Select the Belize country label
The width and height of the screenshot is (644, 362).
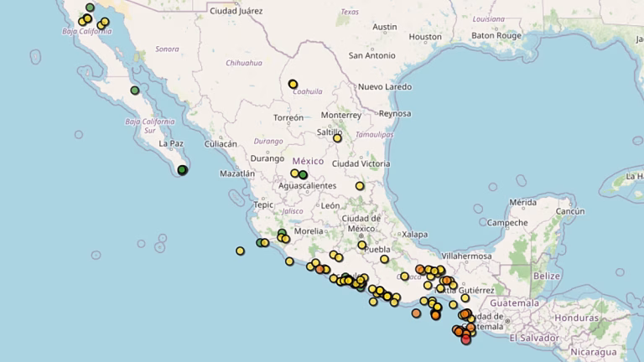(547, 277)
